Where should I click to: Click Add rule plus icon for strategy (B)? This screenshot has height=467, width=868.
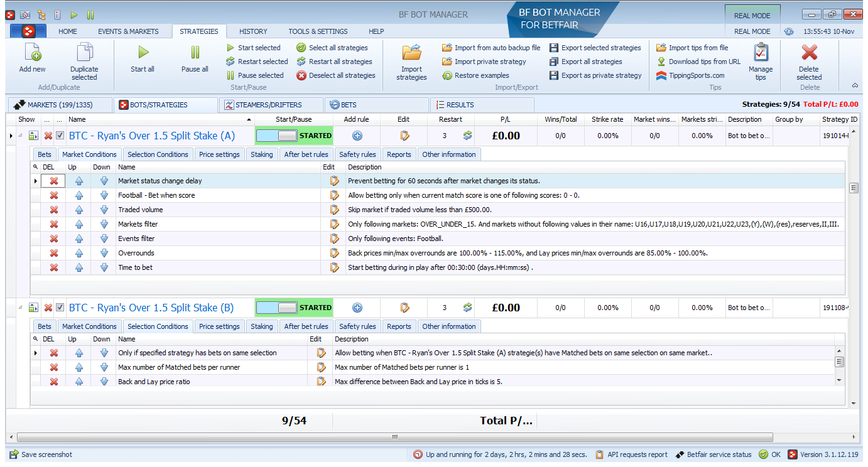coord(357,308)
